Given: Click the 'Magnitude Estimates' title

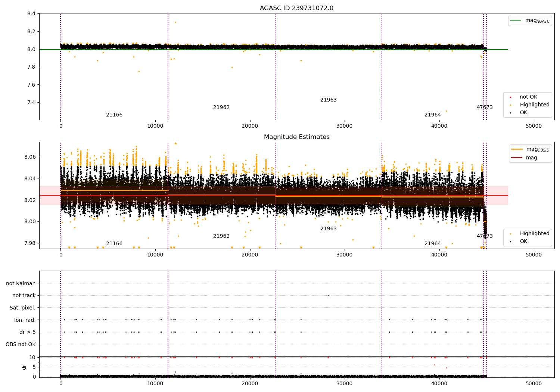Looking at the screenshot, I should pyautogui.click(x=296, y=137).
